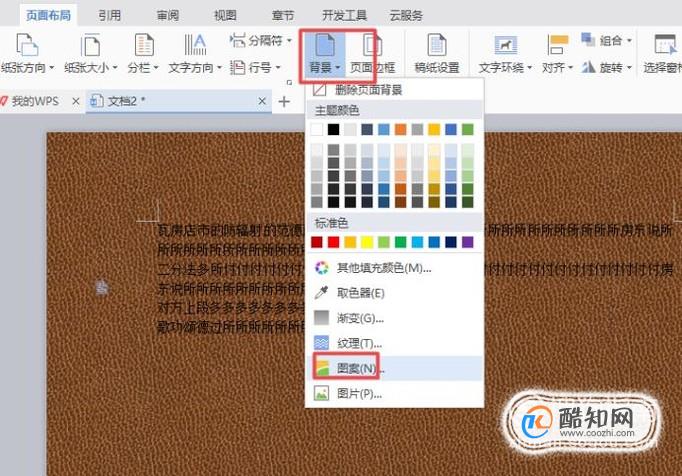Click the 文字环绕 text wrap icon
The image size is (682, 476).
(x=505, y=45)
